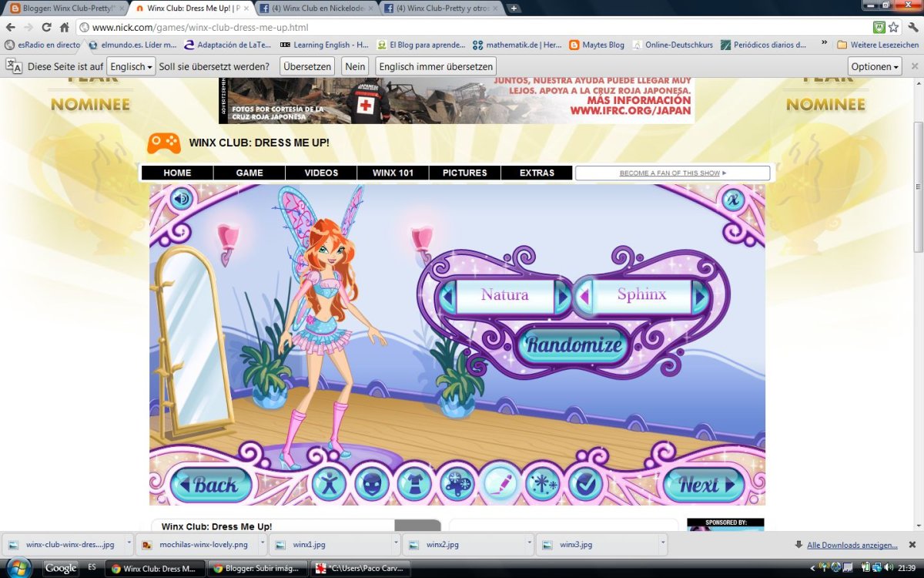Open esRadio en directo bookmark
Screen dimensions: 924x578
point(42,45)
